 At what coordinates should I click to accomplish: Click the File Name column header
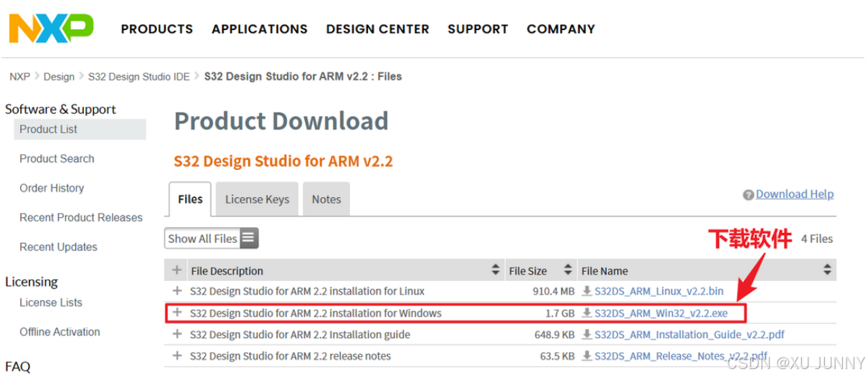coord(605,271)
